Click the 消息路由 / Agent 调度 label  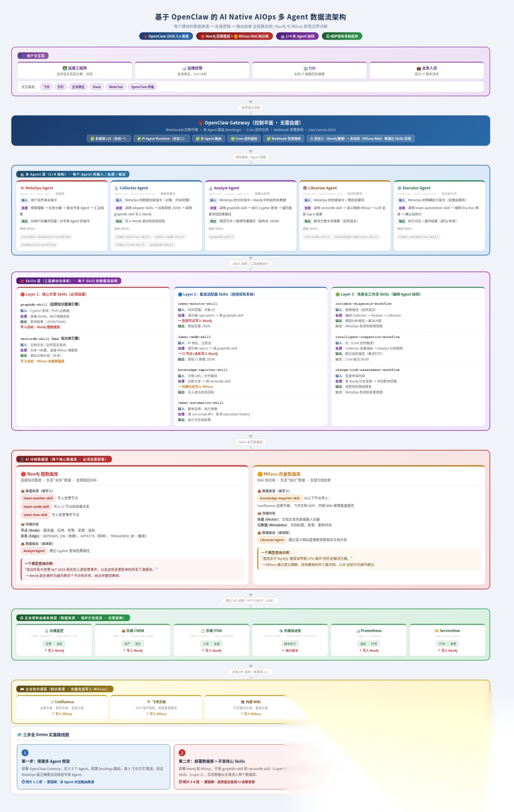pos(251,157)
